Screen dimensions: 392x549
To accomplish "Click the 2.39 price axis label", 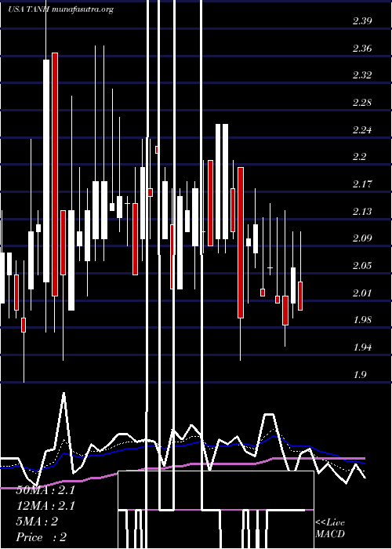I will pyautogui.click(x=362, y=21).
